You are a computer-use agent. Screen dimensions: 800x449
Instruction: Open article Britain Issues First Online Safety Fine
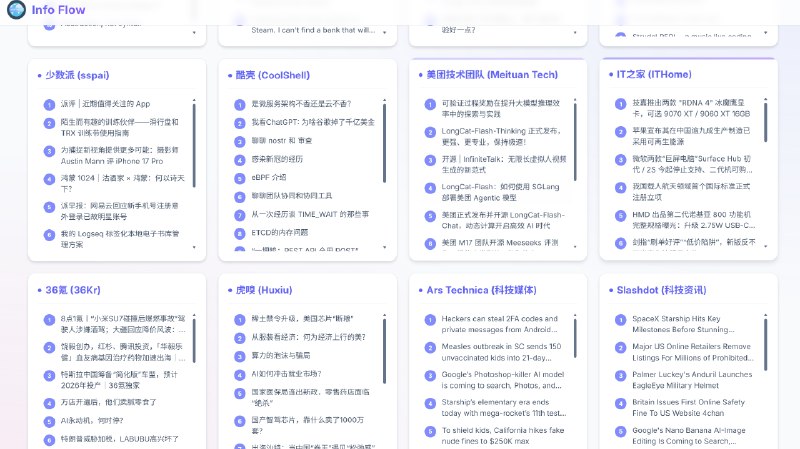pos(689,408)
